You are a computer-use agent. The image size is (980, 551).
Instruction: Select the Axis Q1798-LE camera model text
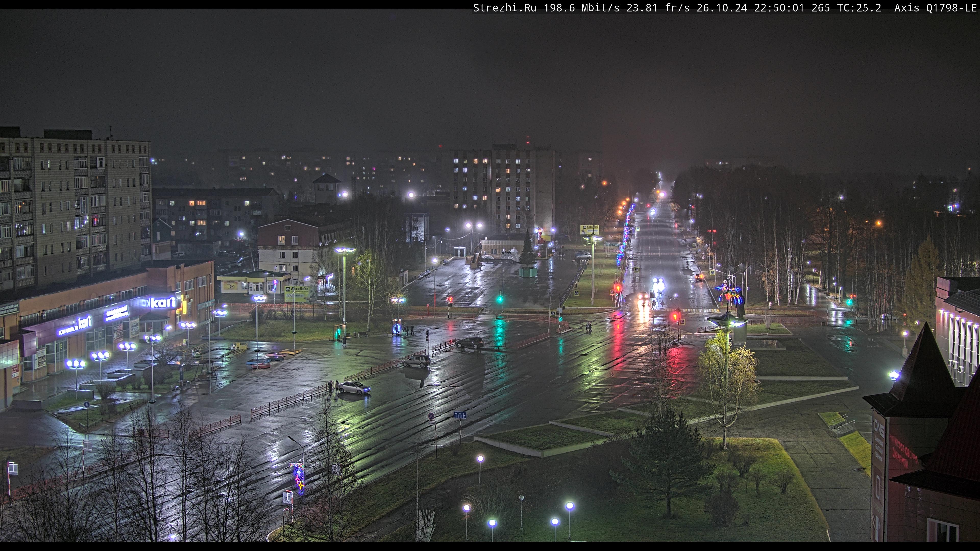coord(936,8)
